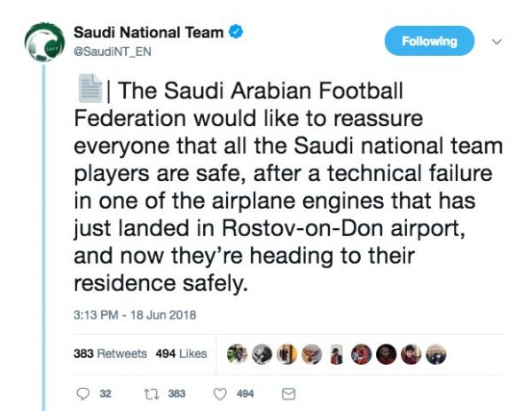The height and width of the screenshot is (411, 532).
Task: Click the blue verified badge
Action: [x=237, y=33]
